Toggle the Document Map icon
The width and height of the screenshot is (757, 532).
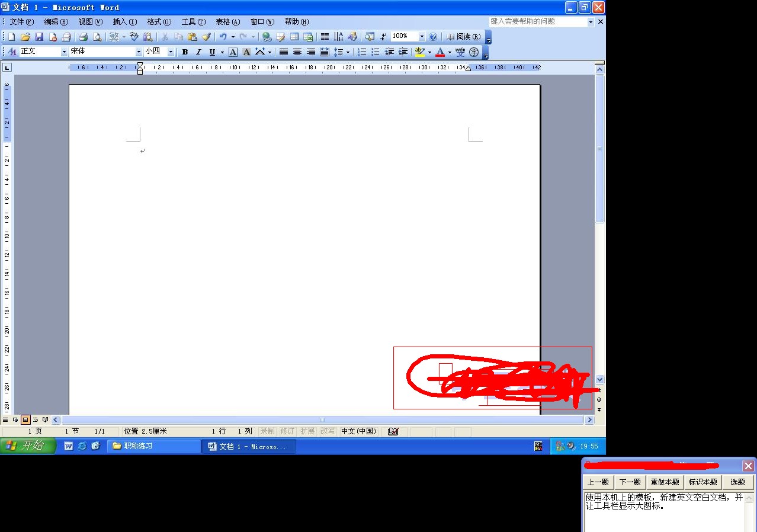(x=370, y=37)
